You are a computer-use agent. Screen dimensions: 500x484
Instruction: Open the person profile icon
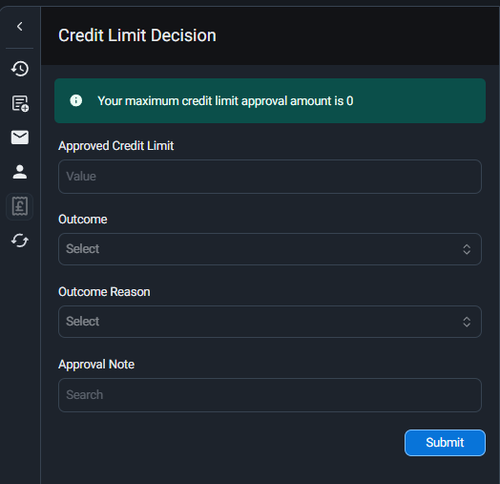[x=20, y=172]
